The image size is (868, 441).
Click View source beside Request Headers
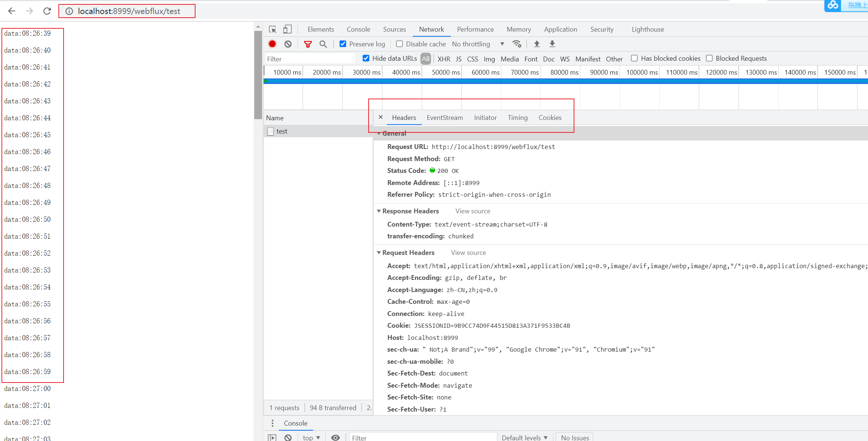click(468, 253)
